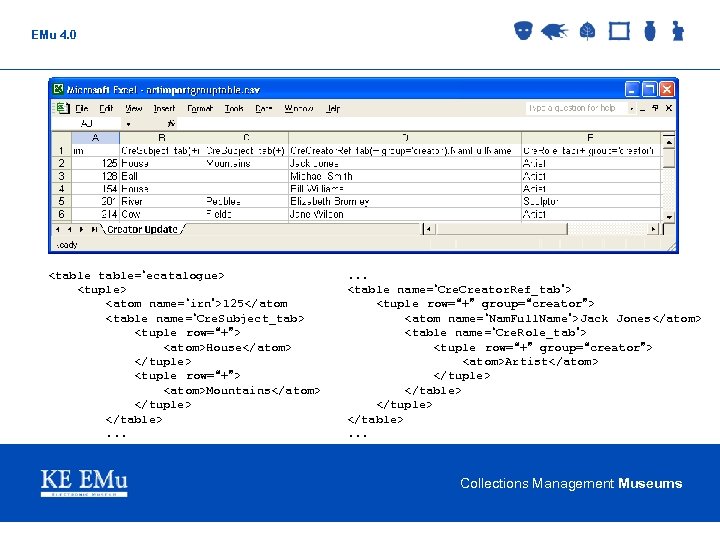Click the Name Box cell reference field
This screenshot has height=540, width=720.
pyautogui.click(x=87, y=124)
